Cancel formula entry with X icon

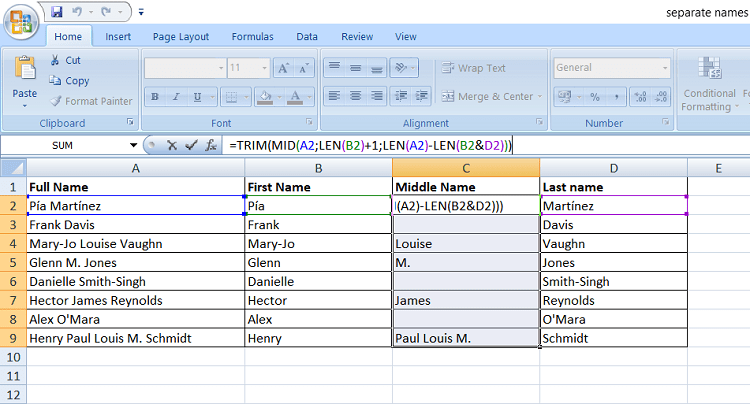pyautogui.click(x=172, y=145)
